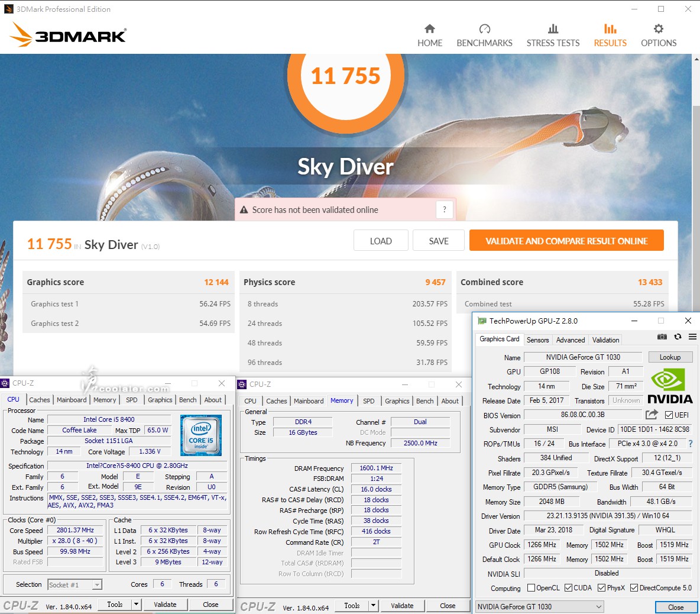Click the Graphics score value 12 144
The width and height of the screenshot is (700, 614).
click(x=216, y=282)
